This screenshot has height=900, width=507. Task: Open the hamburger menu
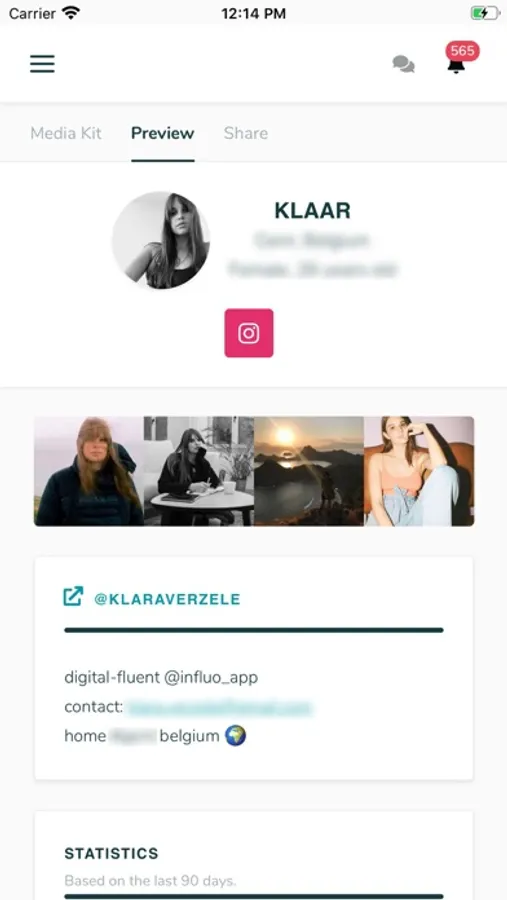(x=42, y=64)
